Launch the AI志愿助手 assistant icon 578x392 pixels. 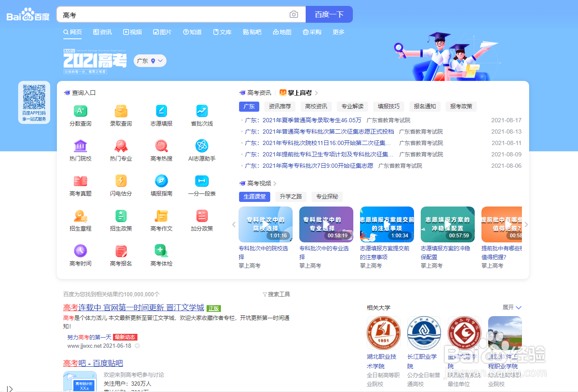pyautogui.click(x=202, y=146)
